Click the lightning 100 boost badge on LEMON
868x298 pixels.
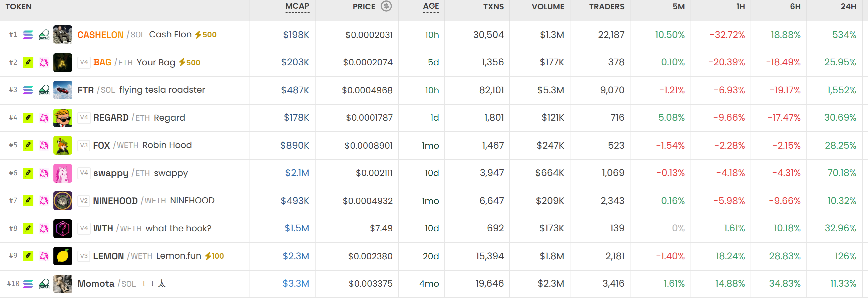coord(214,256)
